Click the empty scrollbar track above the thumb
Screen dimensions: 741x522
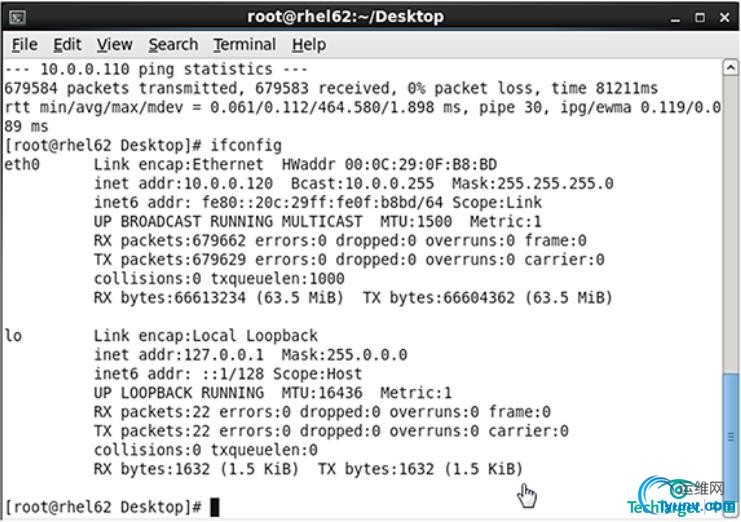731,224
